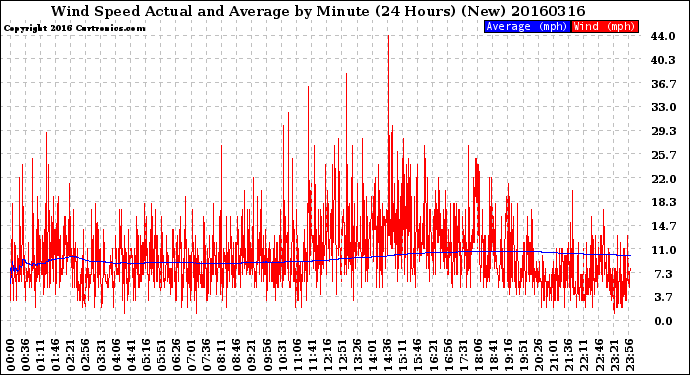The height and width of the screenshot is (375, 690).
Task: Click the 14:36 time axis label
Action: (x=388, y=355)
